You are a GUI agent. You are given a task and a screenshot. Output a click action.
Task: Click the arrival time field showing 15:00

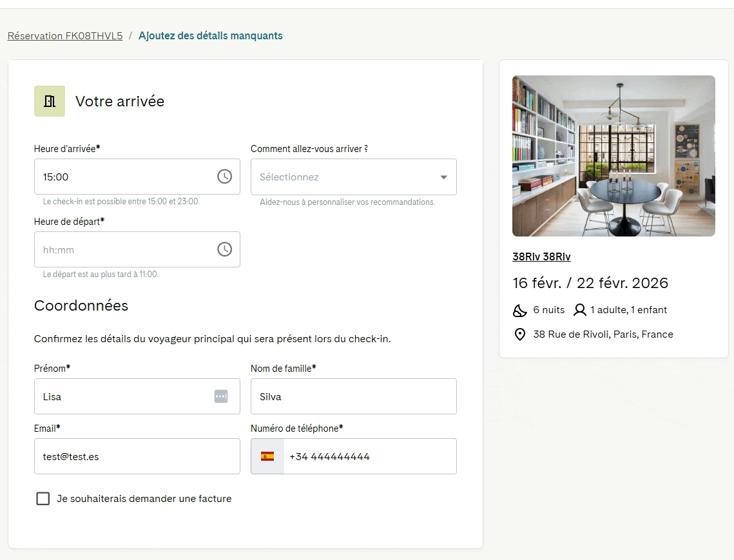point(137,177)
